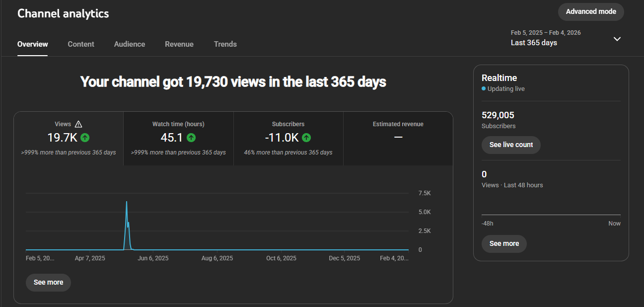Click See more under the views chart
This screenshot has height=307, width=644.
point(48,282)
